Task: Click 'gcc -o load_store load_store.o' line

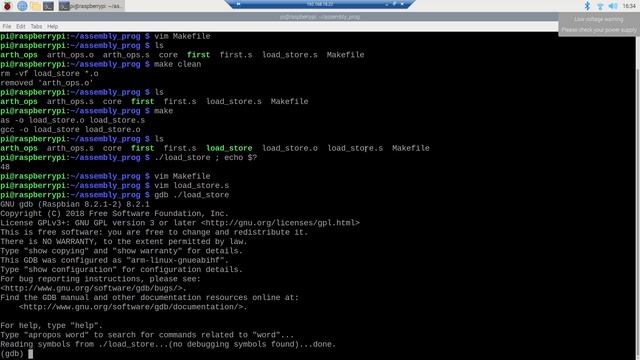Action: [70, 130]
